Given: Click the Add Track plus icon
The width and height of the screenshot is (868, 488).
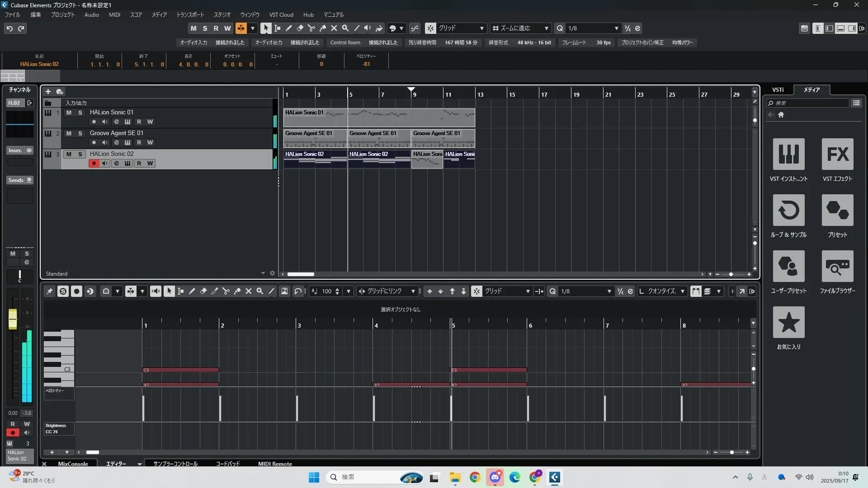Looking at the screenshot, I should click(x=48, y=91).
